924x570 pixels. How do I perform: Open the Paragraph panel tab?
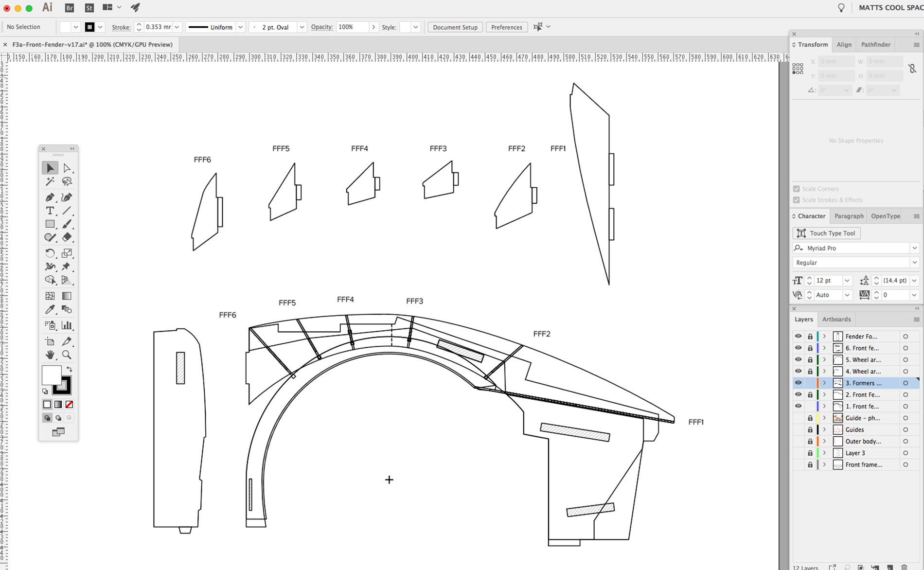(849, 216)
